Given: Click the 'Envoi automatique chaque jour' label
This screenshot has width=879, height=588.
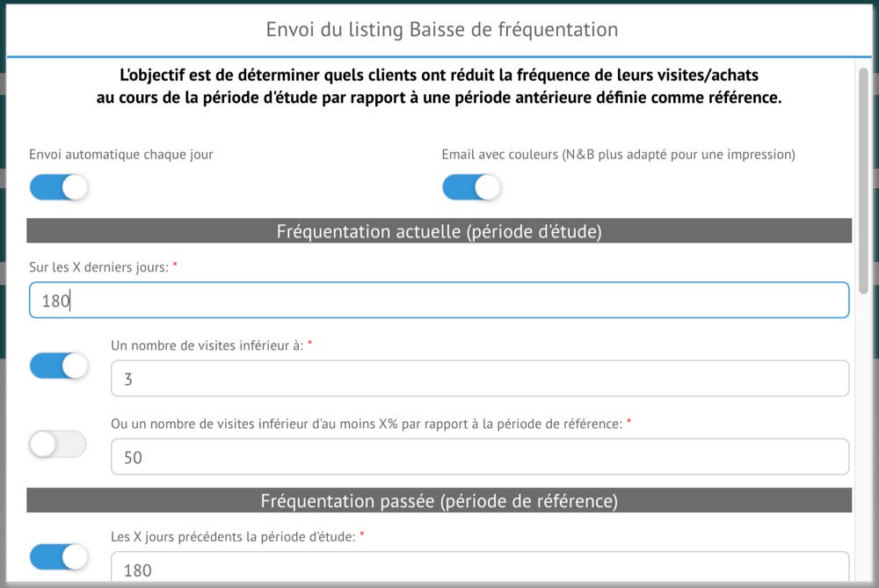Looking at the screenshot, I should click(x=121, y=155).
